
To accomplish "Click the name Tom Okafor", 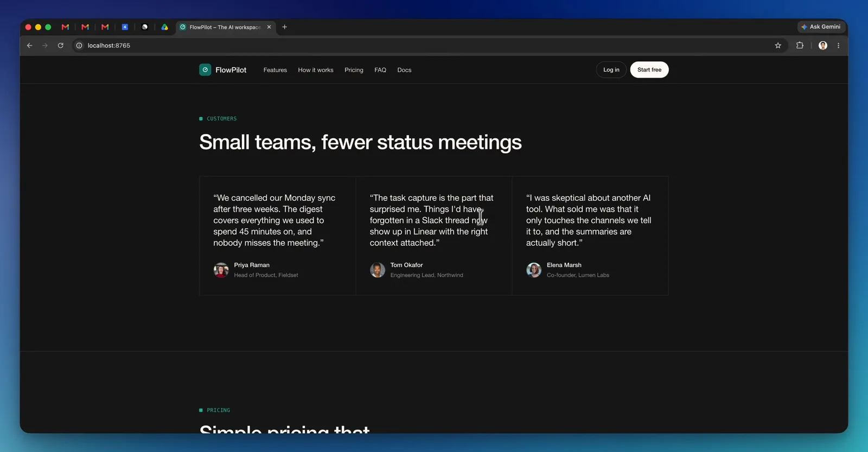I will (406, 265).
